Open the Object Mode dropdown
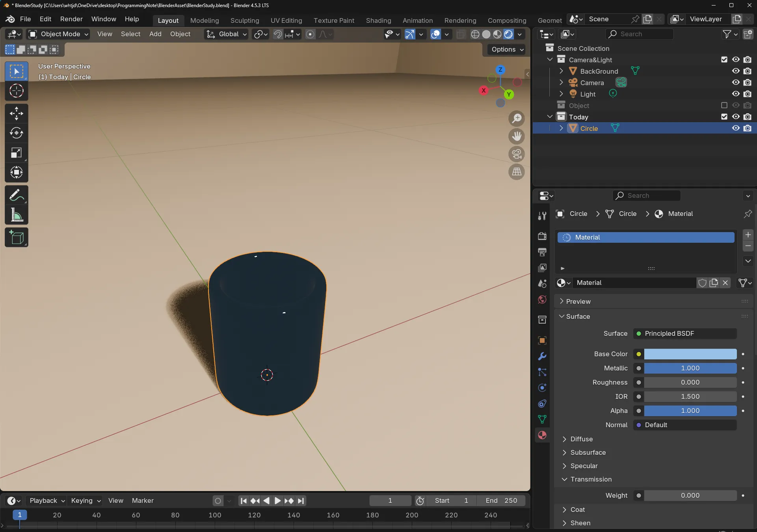The height and width of the screenshot is (532, 757). (x=58, y=34)
